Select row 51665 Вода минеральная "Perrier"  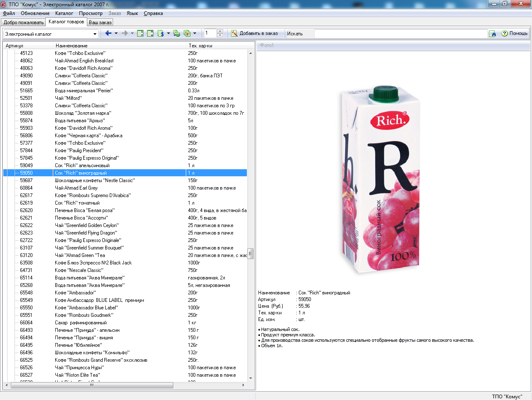pyautogui.click(x=125, y=91)
